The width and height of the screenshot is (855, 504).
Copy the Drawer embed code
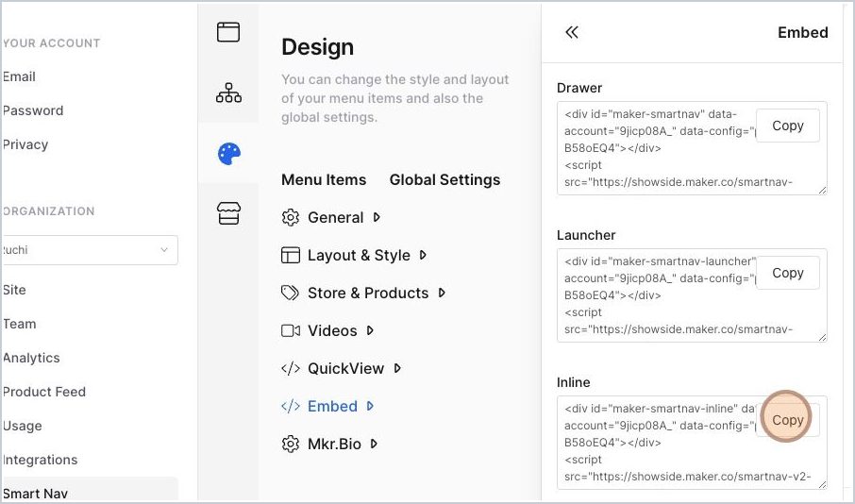(787, 126)
